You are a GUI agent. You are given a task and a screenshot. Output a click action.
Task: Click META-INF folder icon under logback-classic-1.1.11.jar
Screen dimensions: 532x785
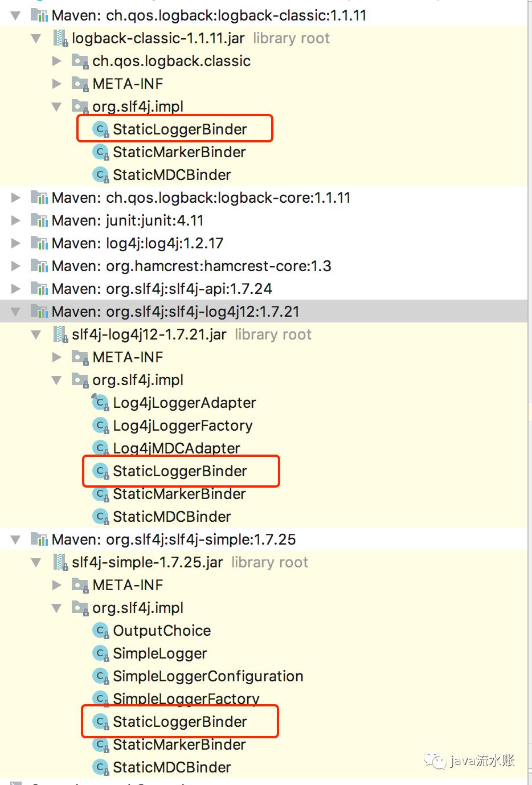[80, 84]
